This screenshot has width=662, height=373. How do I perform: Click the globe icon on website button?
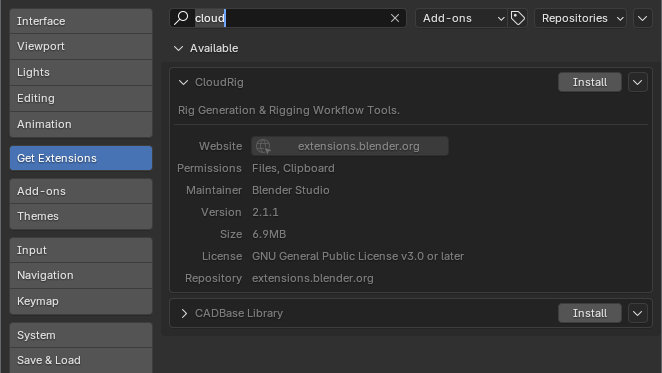click(263, 146)
